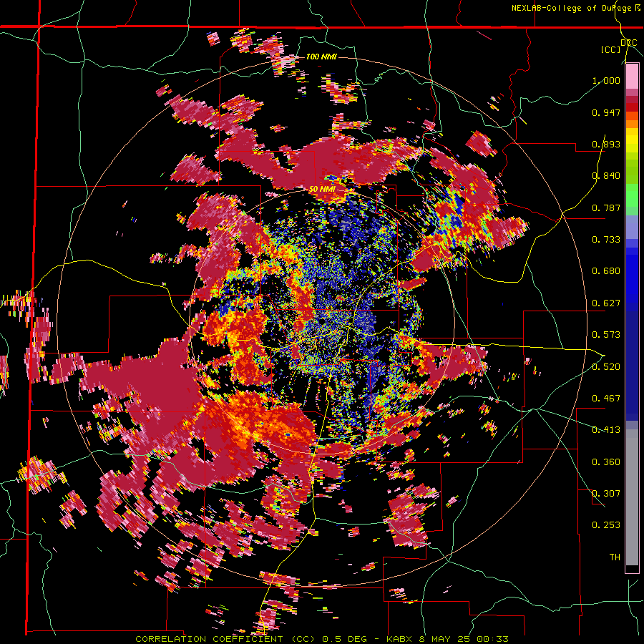
Task: Click the 50 NMI range ring label
Action: (x=322, y=190)
